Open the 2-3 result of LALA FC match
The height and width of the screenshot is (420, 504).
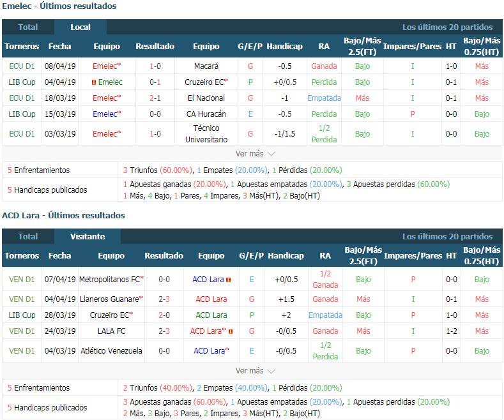coord(164,331)
